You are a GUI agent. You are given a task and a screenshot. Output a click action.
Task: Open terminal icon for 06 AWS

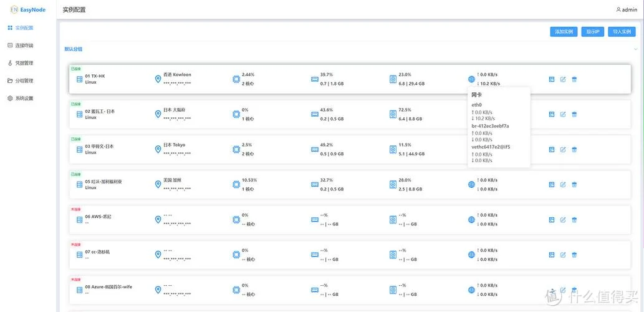[552, 220]
